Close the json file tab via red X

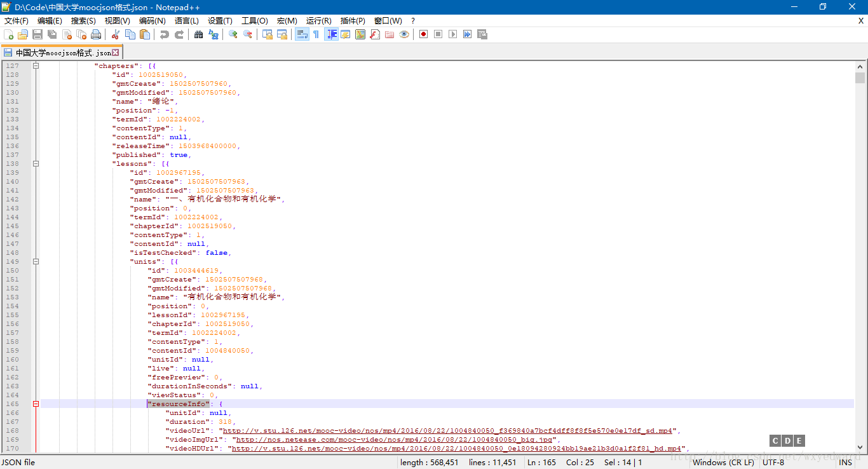[115, 53]
